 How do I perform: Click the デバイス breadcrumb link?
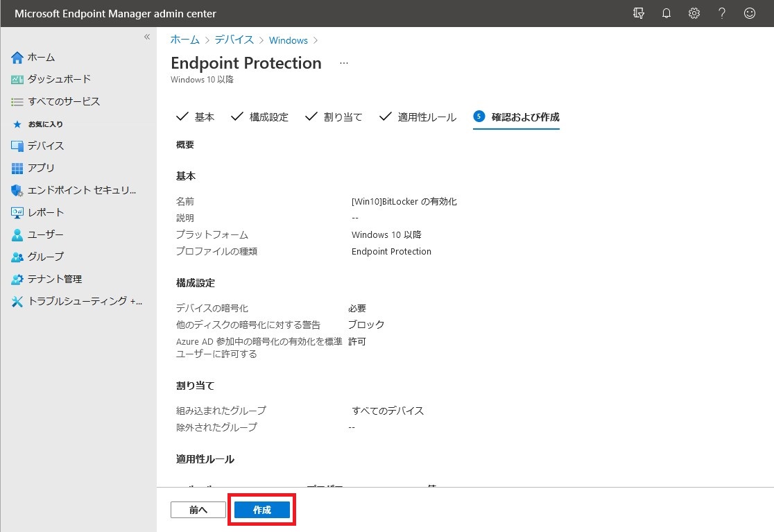[234, 40]
